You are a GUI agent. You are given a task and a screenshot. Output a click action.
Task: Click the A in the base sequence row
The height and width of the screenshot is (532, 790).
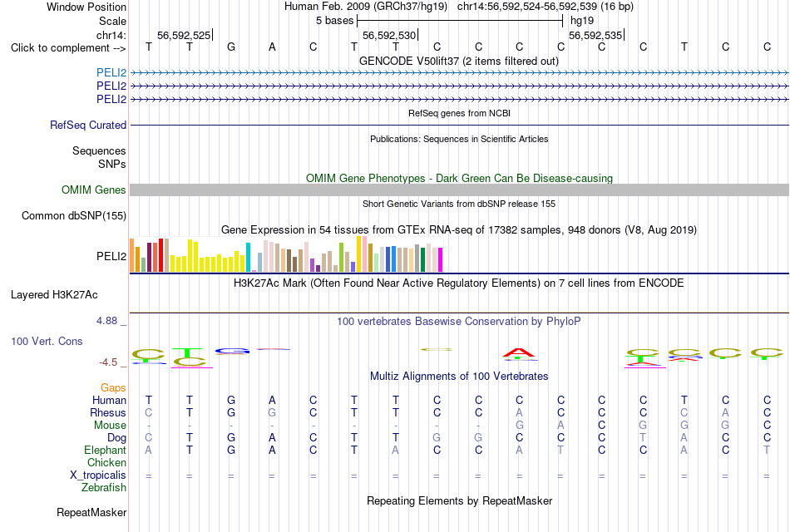point(272,47)
